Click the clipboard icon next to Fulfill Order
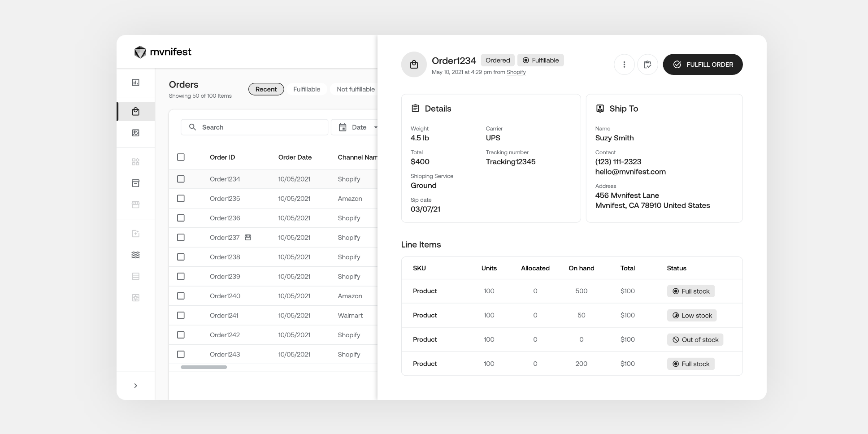Image resolution: width=868 pixels, height=434 pixels. point(647,65)
